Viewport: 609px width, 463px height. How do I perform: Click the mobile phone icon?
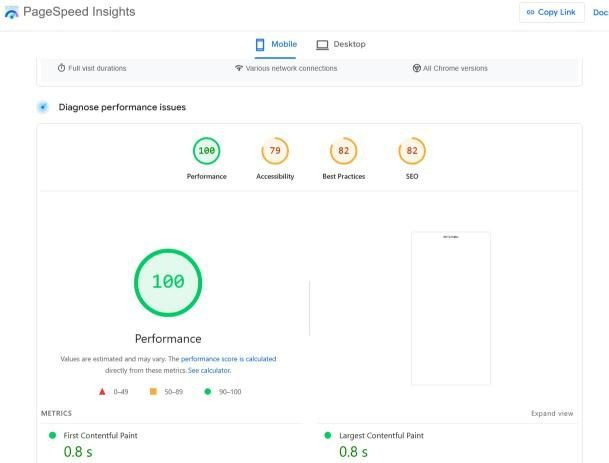pos(260,44)
